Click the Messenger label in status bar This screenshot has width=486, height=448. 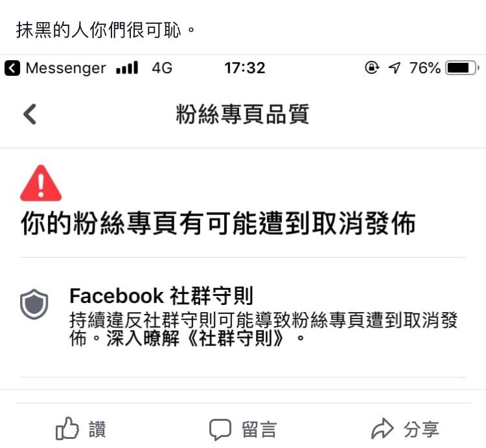66,68
